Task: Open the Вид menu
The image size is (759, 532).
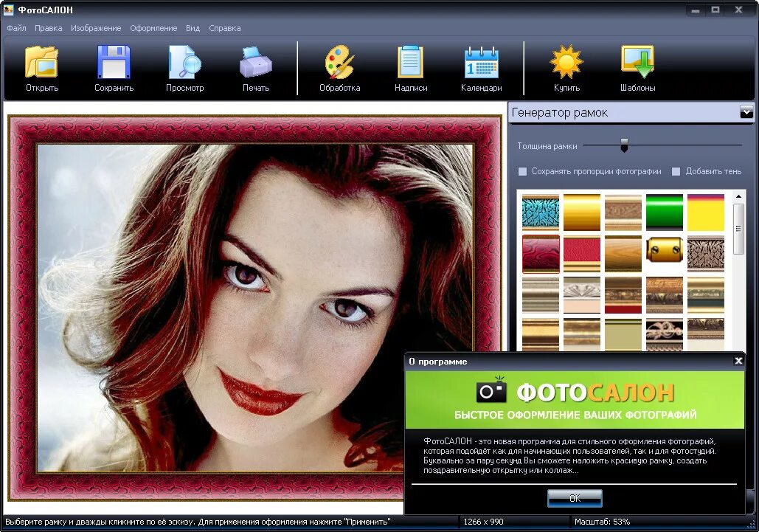Action: tap(193, 28)
